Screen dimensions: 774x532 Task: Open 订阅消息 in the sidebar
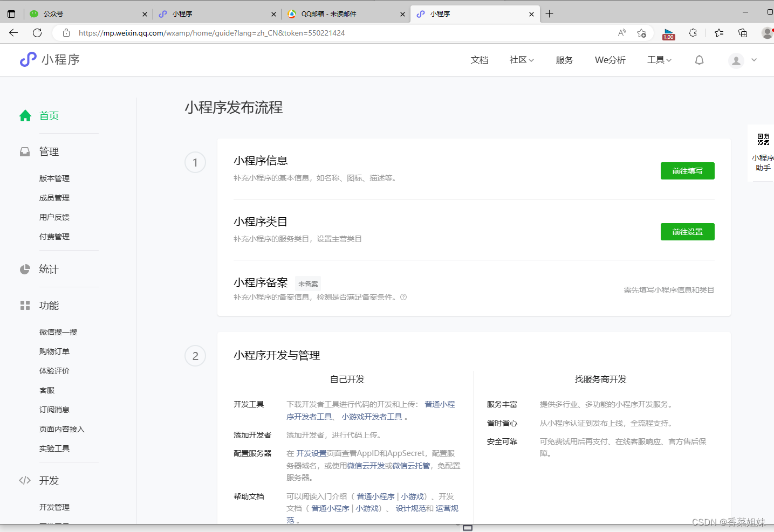54,410
